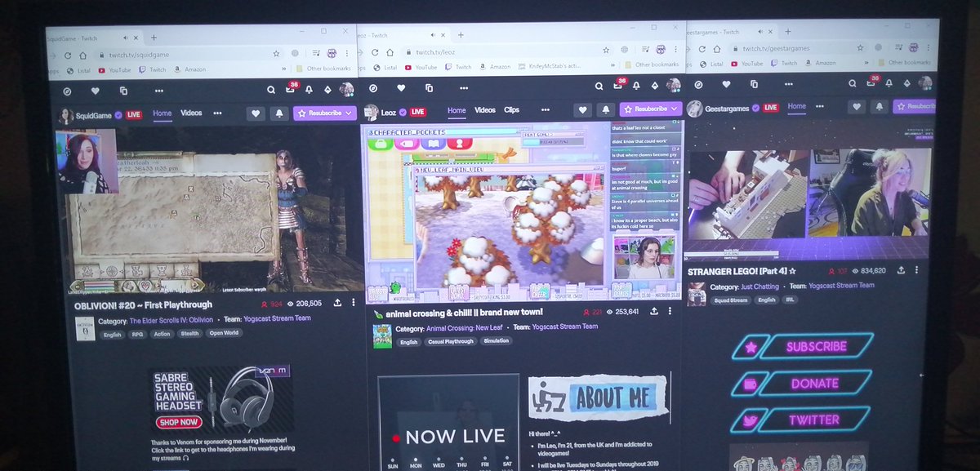Click the Browse compass icon in Leoz window
Viewport: 980px width, 471px height.
pyautogui.click(x=373, y=87)
